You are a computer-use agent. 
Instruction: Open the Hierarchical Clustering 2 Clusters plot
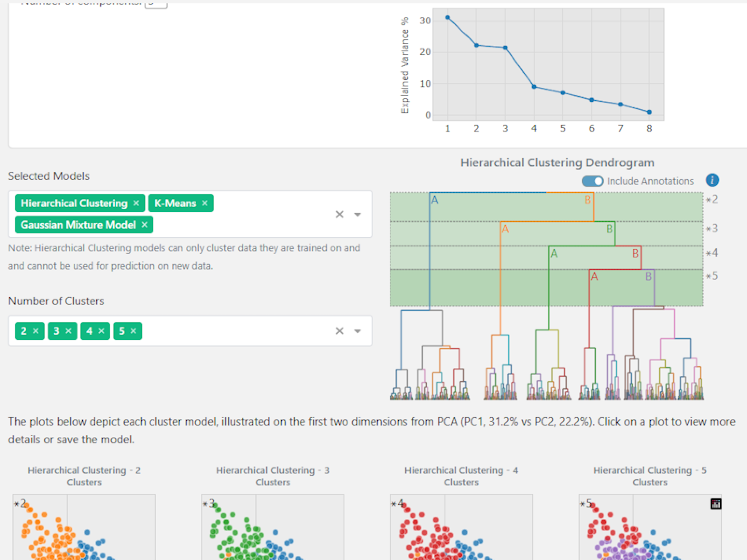click(x=84, y=527)
